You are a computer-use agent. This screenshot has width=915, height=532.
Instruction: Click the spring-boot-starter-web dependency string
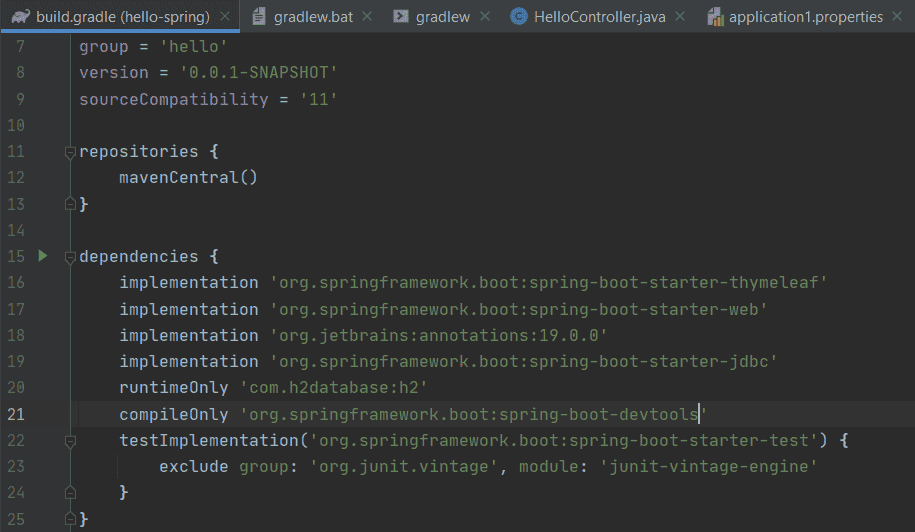tap(518, 309)
